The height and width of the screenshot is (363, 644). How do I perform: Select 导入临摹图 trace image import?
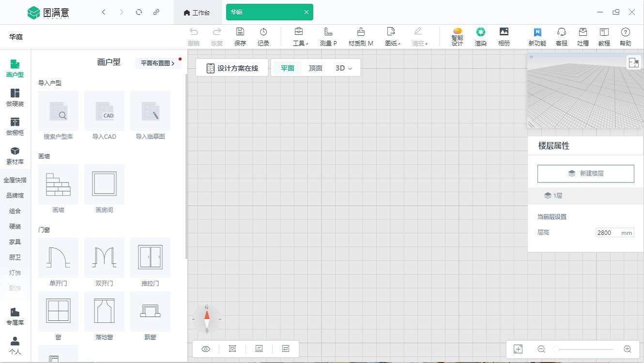tap(150, 111)
